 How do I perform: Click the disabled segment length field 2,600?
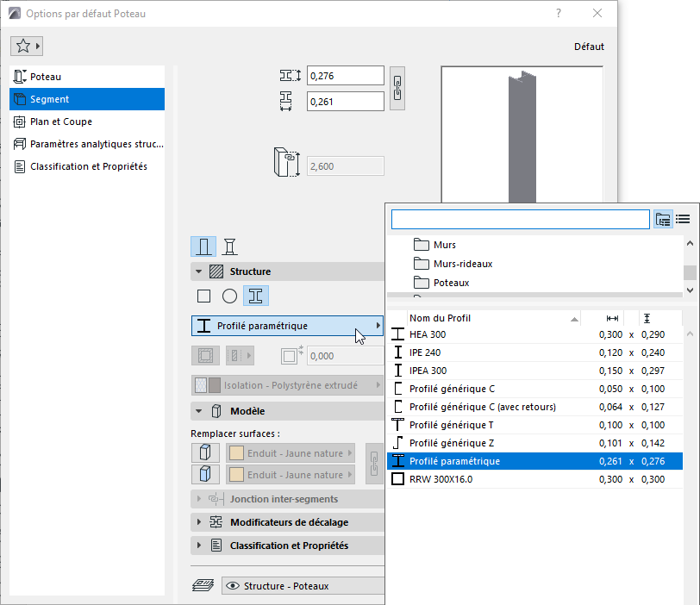[345, 166]
